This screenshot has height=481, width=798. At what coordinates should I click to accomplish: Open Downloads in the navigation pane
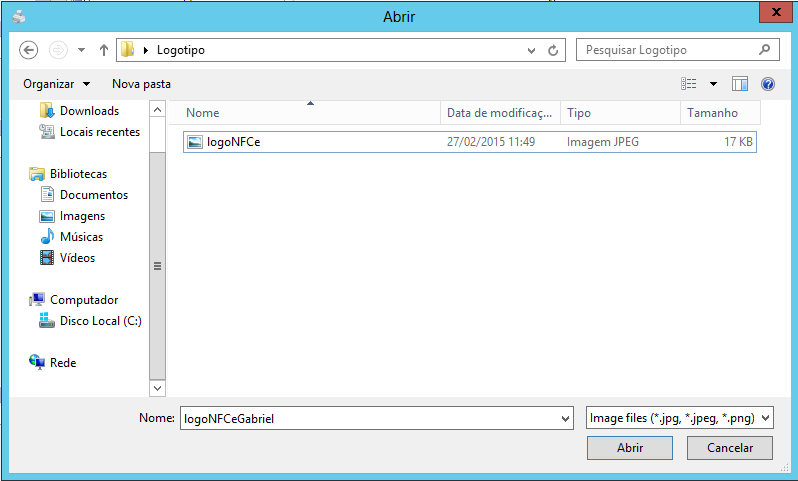coord(90,110)
